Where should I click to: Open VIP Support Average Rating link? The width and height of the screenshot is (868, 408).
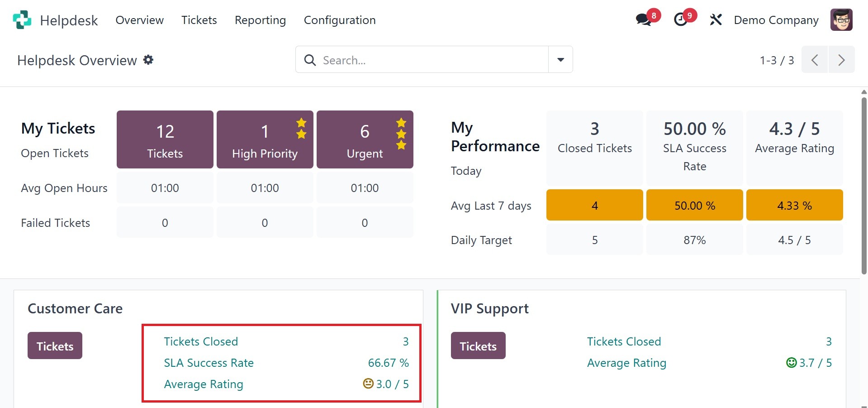point(626,363)
